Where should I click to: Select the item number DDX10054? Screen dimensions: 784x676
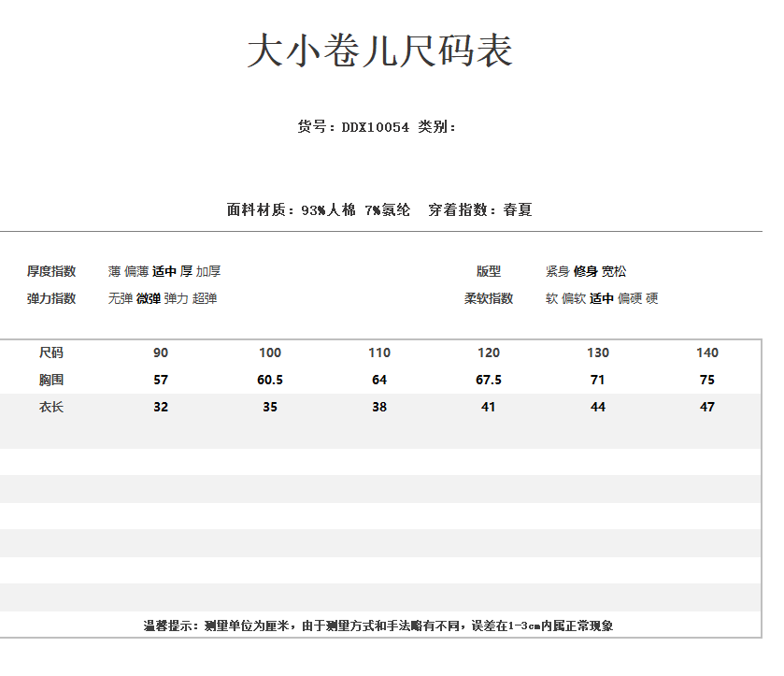[x=375, y=127]
